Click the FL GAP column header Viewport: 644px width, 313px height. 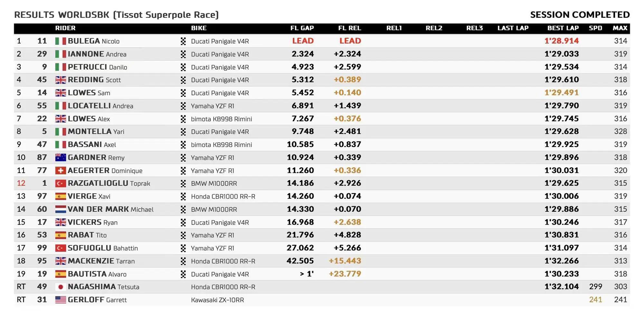click(x=302, y=28)
